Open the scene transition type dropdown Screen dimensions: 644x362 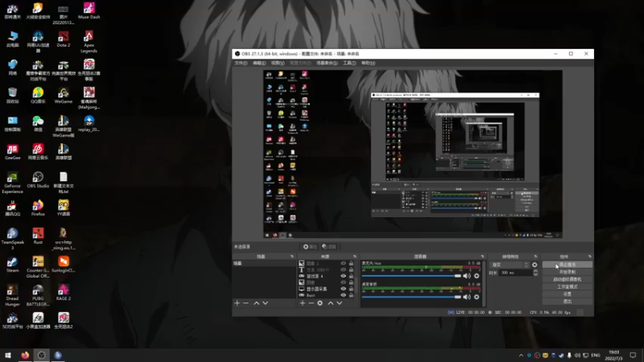coord(509,265)
